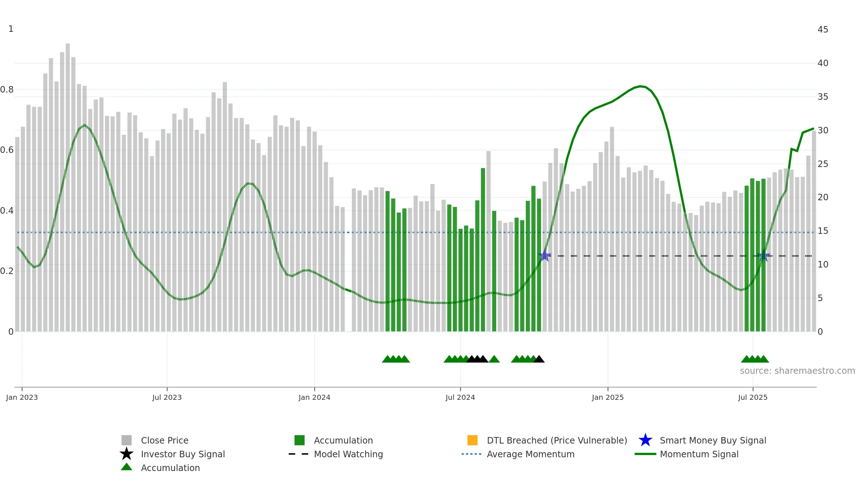
Task: Select the Jan 2025 axis label
Action: [608, 398]
